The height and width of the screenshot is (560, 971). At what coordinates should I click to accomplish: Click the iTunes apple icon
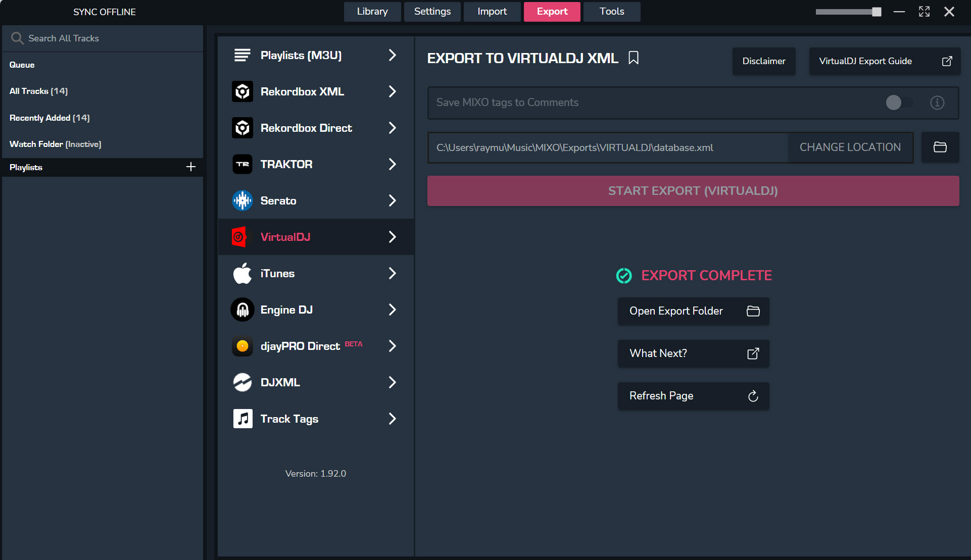point(242,273)
